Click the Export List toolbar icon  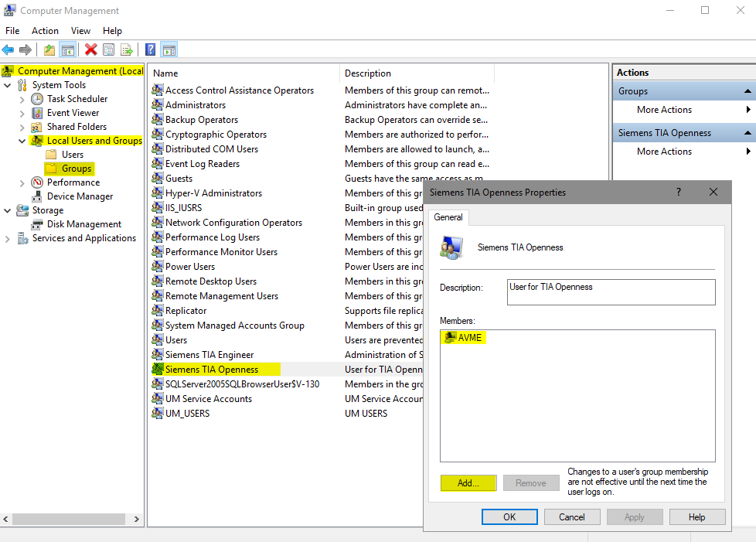[126, 50]
